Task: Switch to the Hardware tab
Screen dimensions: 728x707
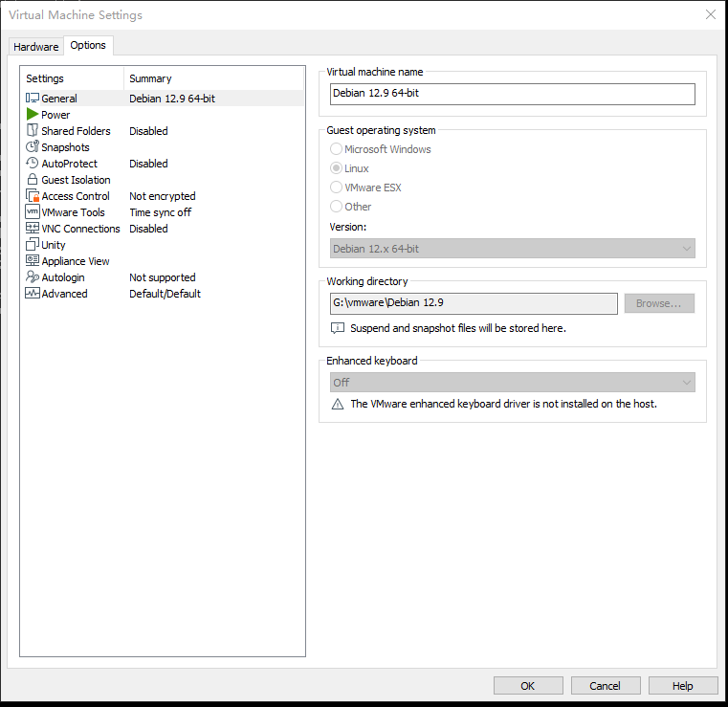Action: click(x=35, y=47)
